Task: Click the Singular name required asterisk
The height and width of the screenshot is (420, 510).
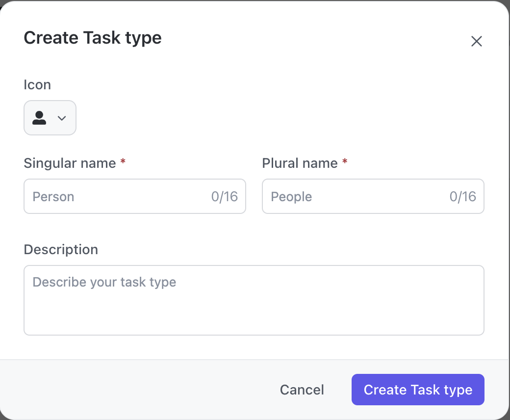Action: point(122,162)
